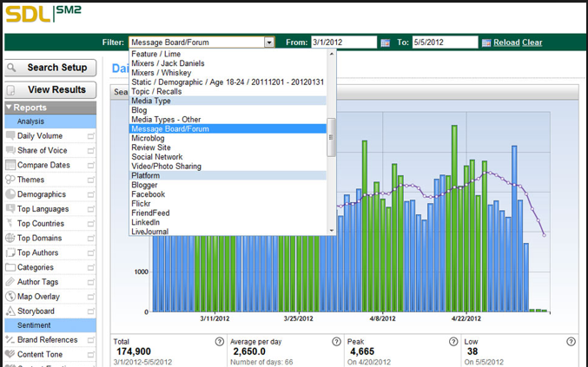This screenshot has width=588, height=367.
Task: Open the Demographics report
Action: (41, 194)
